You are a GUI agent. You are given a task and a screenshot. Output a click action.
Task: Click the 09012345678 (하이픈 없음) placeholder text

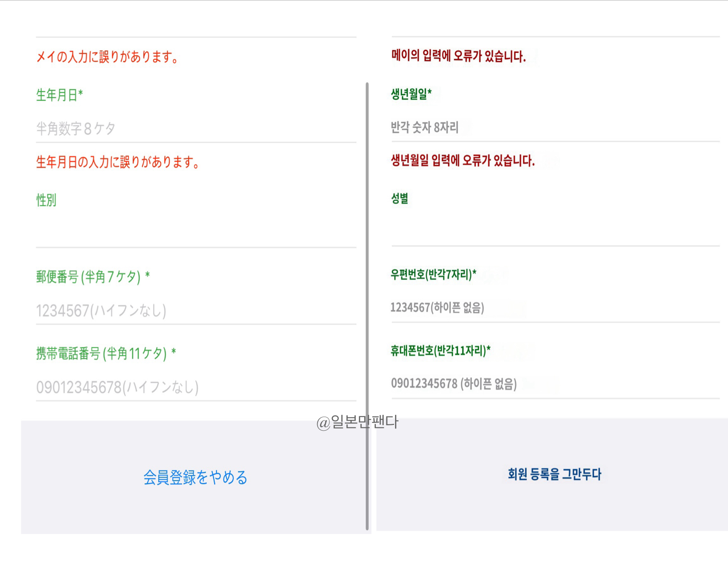tap(454, 384)
